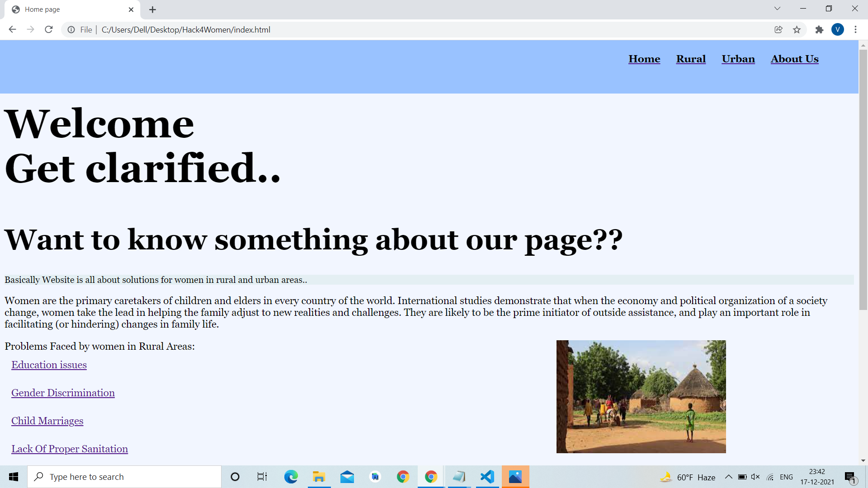Click the share page icon
The height and width of the screenshot is (488, 868).
pyautogui.click(x=778, y=29)
